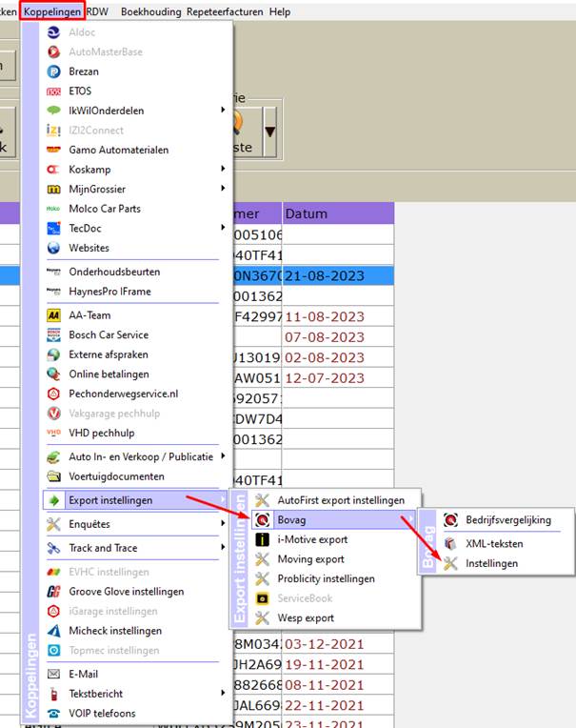Click the Voertuigdocumenten folder icon
Image resolution: width=576 pixels, height=728 pixels.
pos(54,476)
